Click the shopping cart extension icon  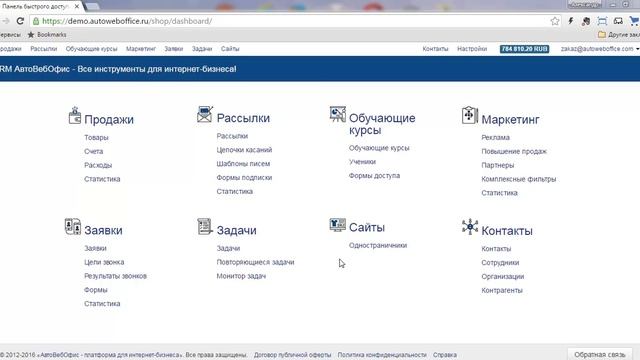(634, 21)
